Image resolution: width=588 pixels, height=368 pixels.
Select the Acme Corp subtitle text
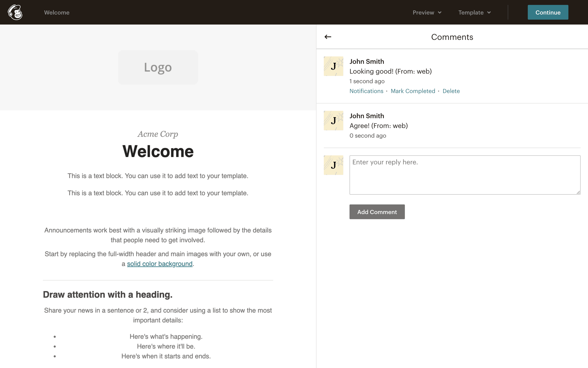click(x=158, y=134)
